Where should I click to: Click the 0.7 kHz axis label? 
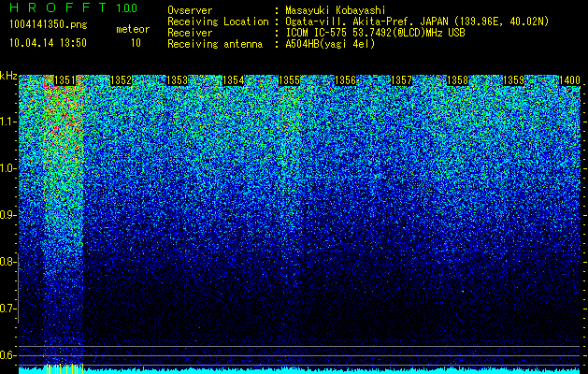(7, 309)
